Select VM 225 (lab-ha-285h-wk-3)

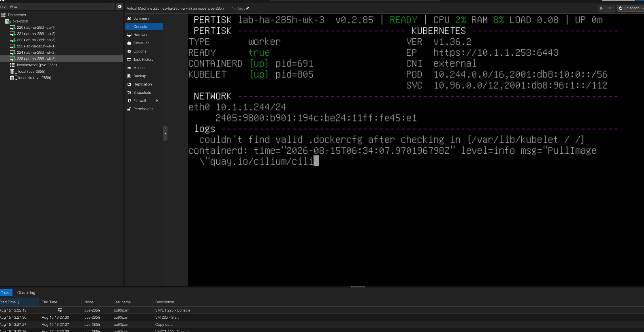click(x=36, y=59)
